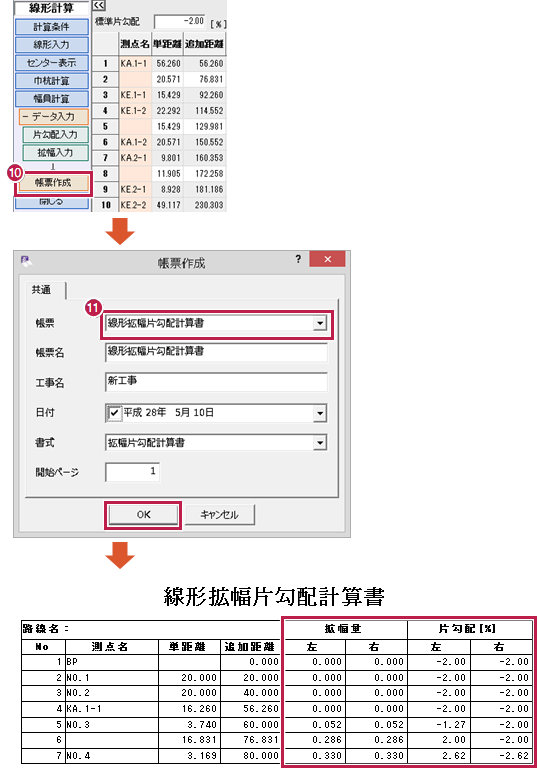Open 帳票作成 in the sidebar
Image resolution: width=539 pixels, height=770 pixels.
click(x=54, y=183)
